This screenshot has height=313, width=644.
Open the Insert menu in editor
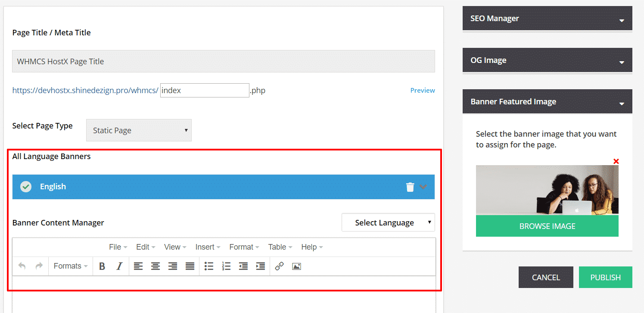(208, 247)
